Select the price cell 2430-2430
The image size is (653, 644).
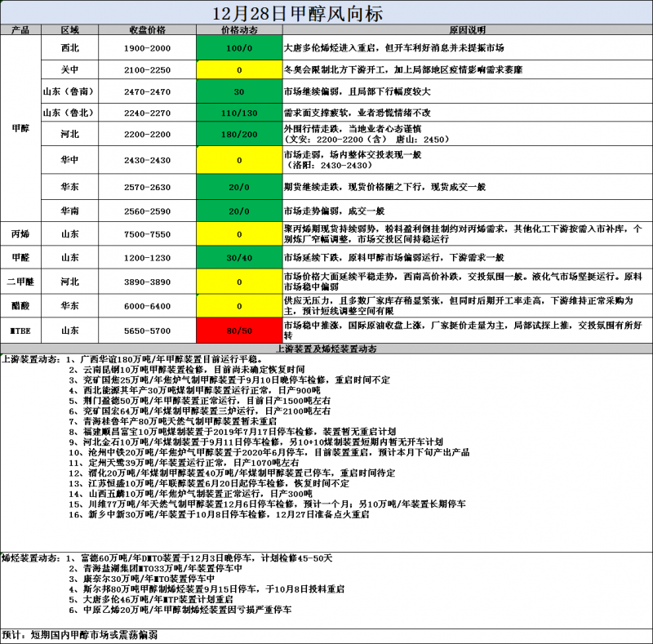(x=148, y=160)
